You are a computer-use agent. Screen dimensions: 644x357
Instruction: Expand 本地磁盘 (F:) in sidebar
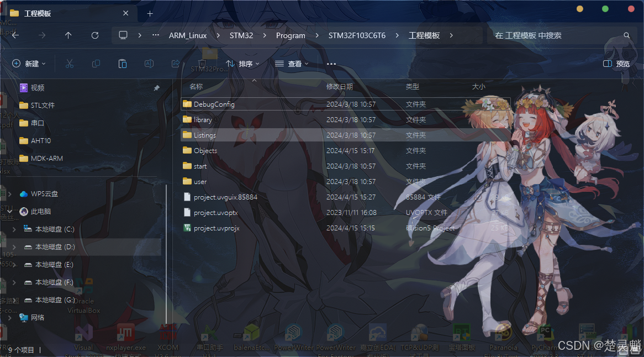14,282
